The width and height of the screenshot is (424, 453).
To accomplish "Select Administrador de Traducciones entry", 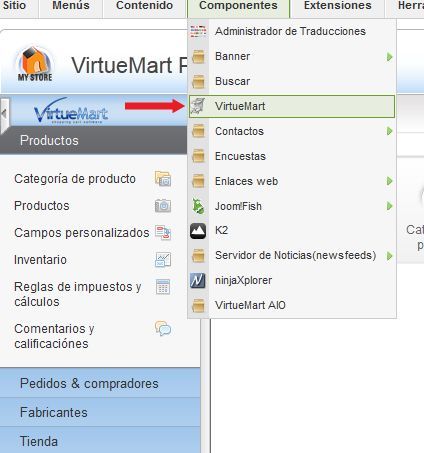I will pyautogui.click(x=292, y=31).
